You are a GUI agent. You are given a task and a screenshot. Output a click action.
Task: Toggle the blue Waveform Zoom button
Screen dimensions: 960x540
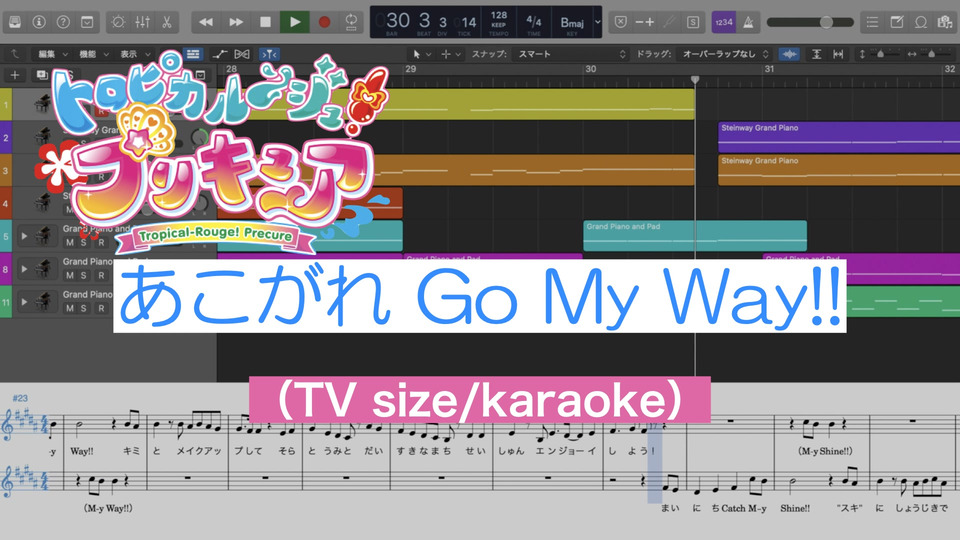[x=789, y=54]
